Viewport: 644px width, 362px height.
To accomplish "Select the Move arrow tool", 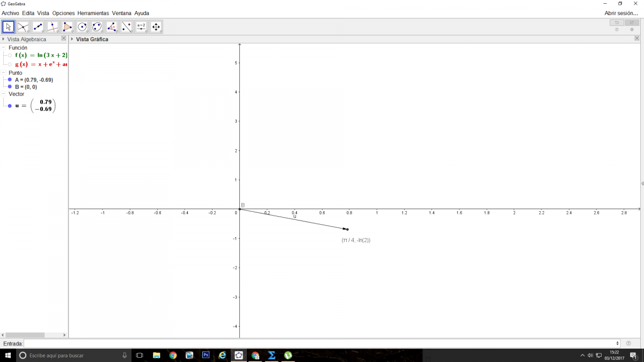I will click(x=8, y=27).
